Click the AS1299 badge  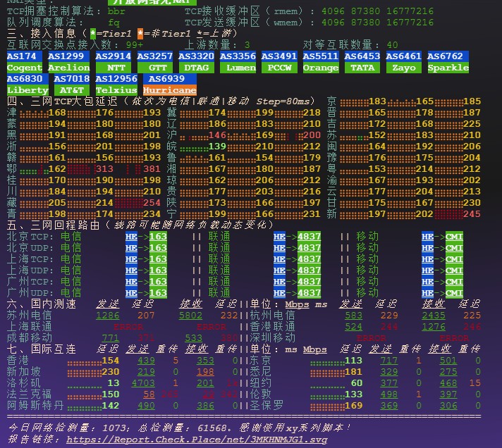click(69, 56)
